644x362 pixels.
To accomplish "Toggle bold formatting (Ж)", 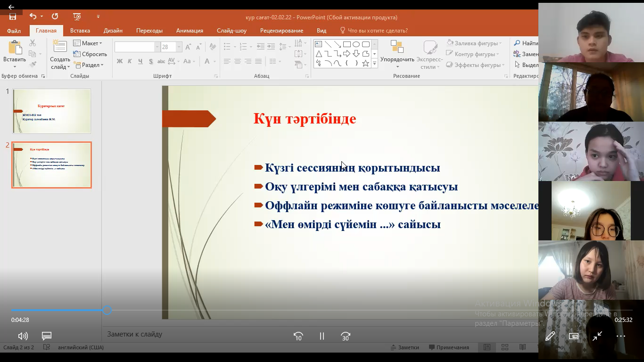I will (x=119, y=61).
